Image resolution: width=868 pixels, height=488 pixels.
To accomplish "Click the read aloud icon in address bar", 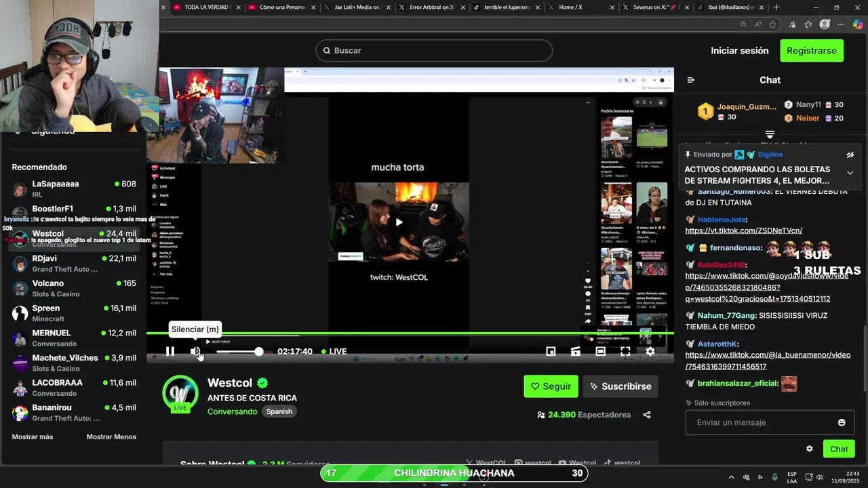I will (758, 24).
